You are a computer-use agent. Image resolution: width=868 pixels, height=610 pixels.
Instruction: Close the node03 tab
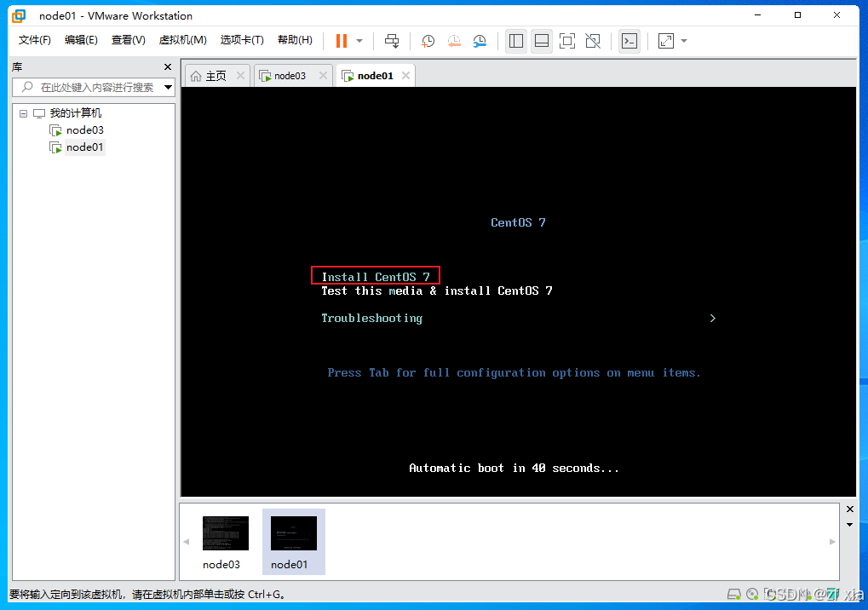[324, 76]
